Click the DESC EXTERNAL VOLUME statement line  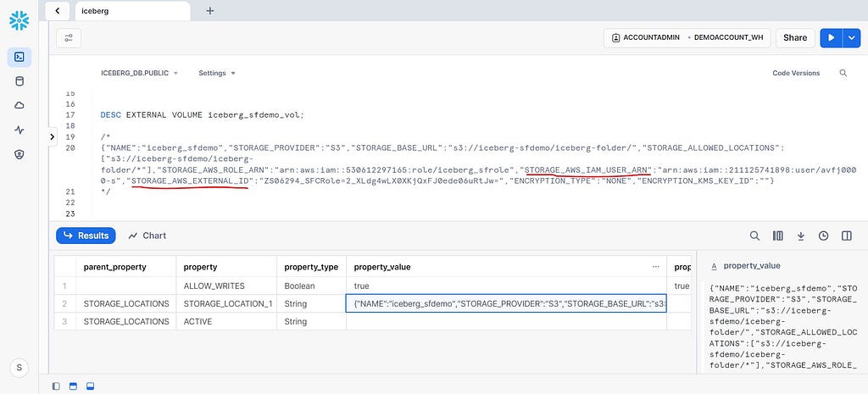(203, 115)
